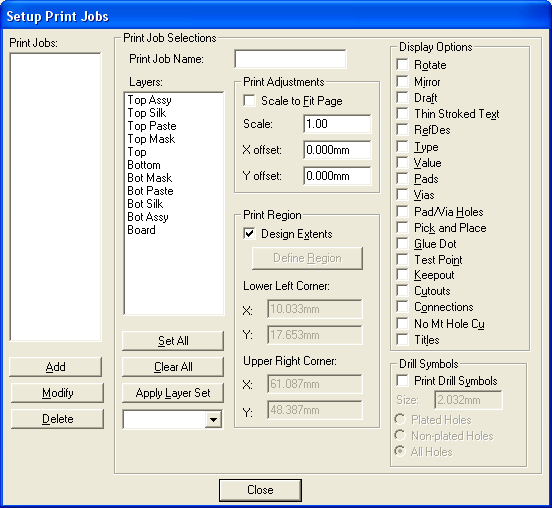Viewport: 552px width, 508px height.
Task: Check the Pad/Via Holes option
Action: [402, 211]
